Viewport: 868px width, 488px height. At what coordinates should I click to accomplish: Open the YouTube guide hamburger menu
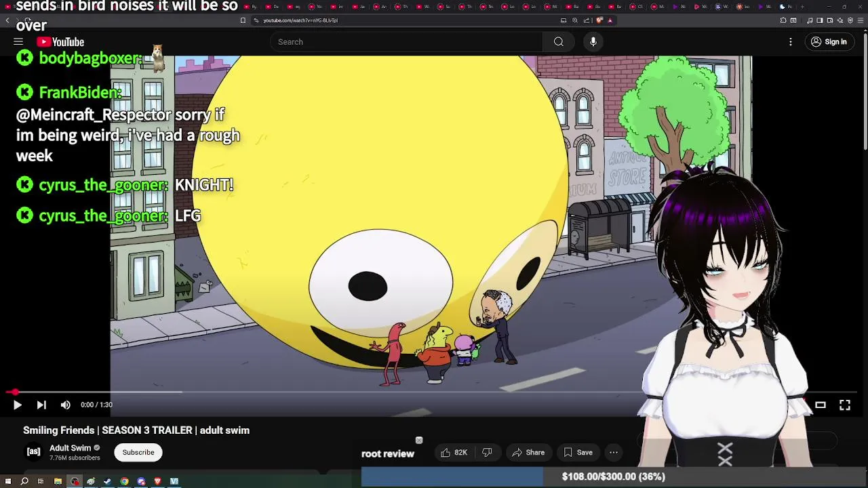(x=18, y=41)
